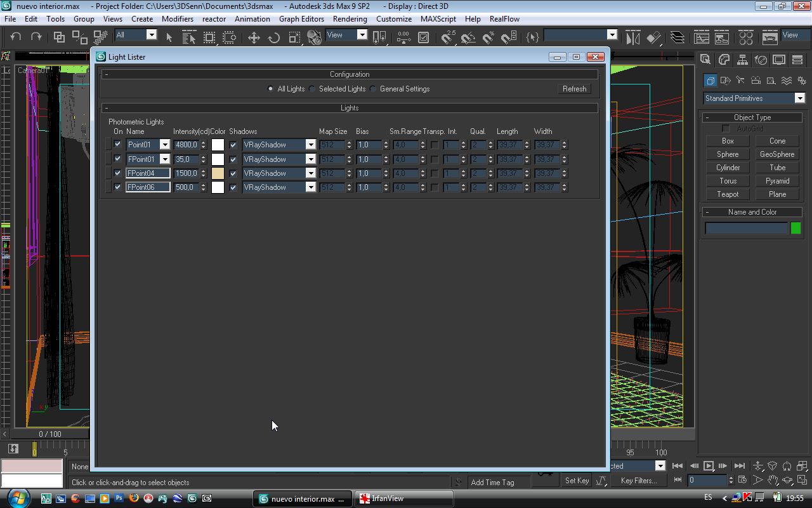Open the Standard Primitives category dropdown
This screenshot has height=508, width=812.
pyautogui.click(x=799, y=98)
